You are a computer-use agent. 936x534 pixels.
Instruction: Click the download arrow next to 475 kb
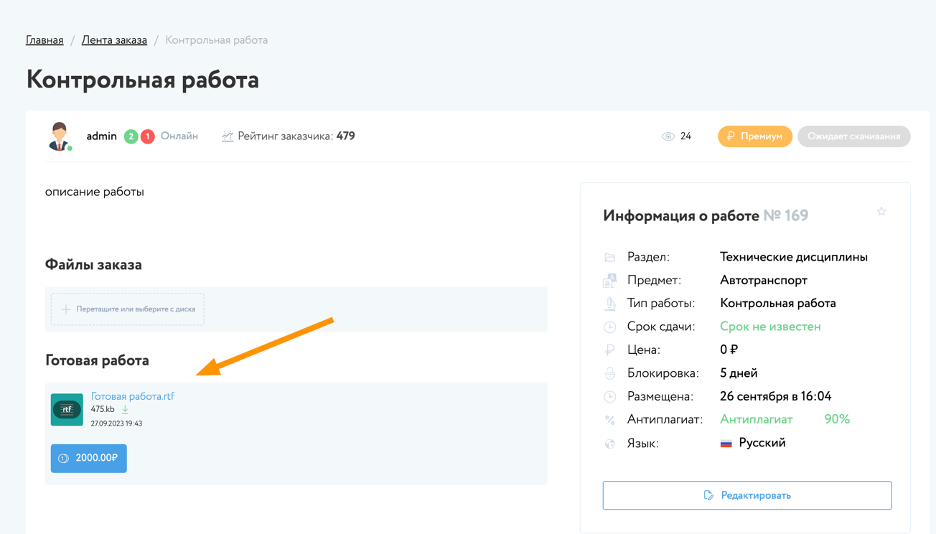click(125, 410)
